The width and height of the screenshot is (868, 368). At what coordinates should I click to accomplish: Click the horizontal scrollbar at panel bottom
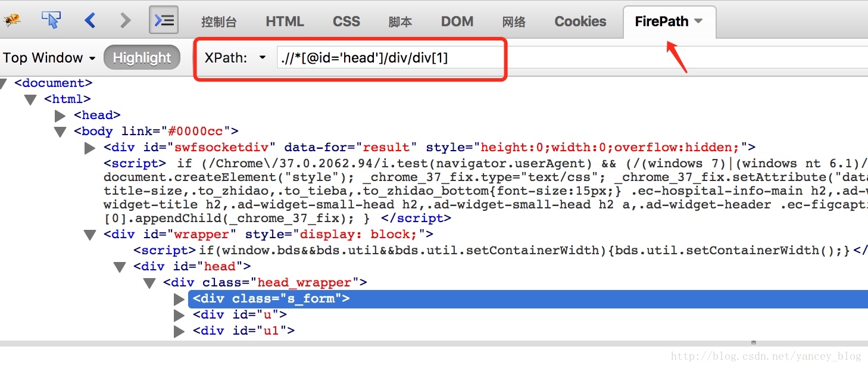434,344
